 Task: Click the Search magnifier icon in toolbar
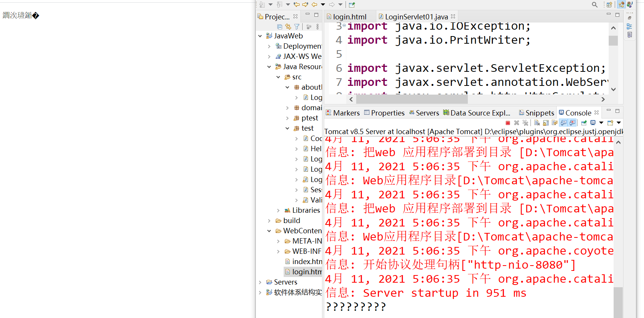[x=595, y=5]
